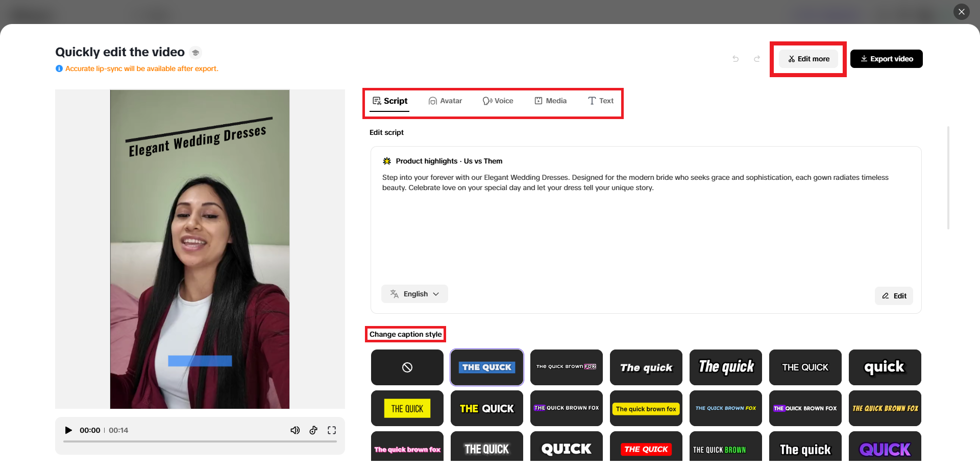Open tutorial graduation cap icon
Viewport: 980px width, 466px height.
pos(195,53)
